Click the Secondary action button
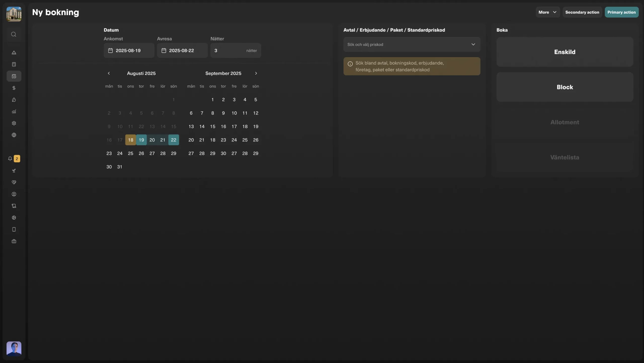This screenshot has width=644, height=363. [582, 12]
